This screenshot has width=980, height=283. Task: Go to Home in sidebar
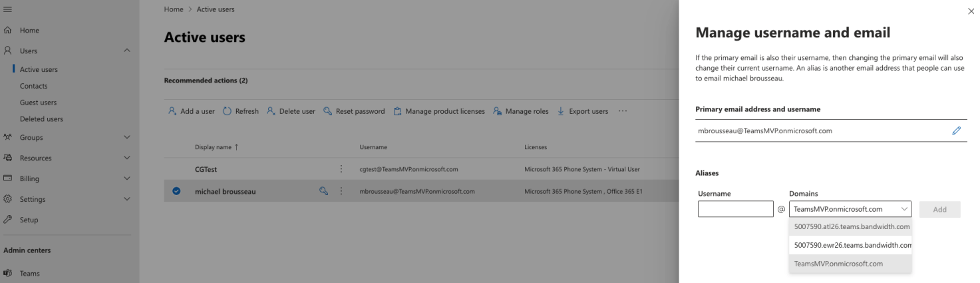(29, 31)
